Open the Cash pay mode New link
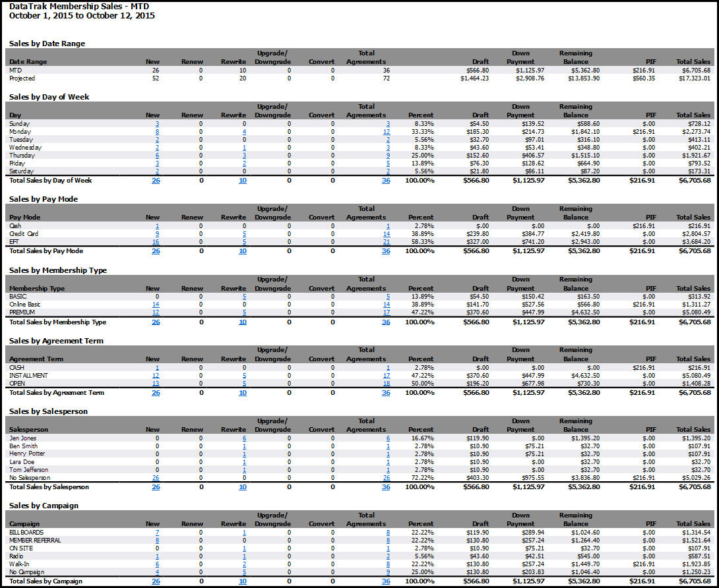The width and height of the screenshot is (719, 588). (157, 226)
